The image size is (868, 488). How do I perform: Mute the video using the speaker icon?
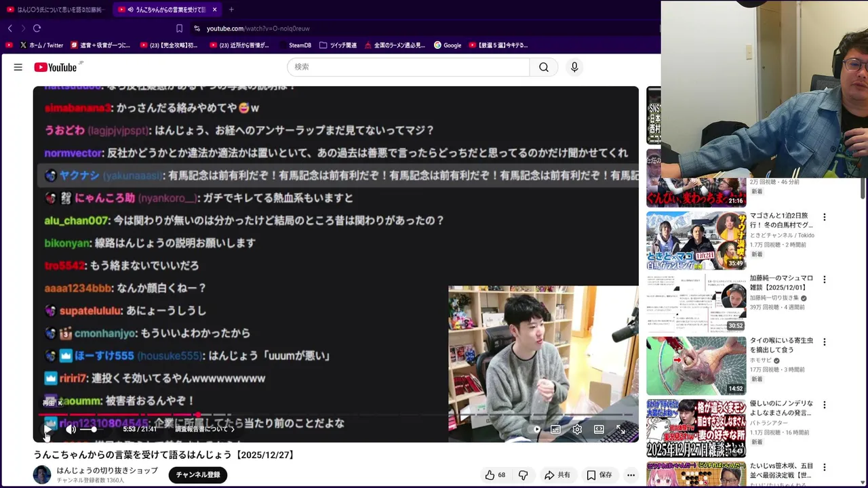click(x=71, y=429)
